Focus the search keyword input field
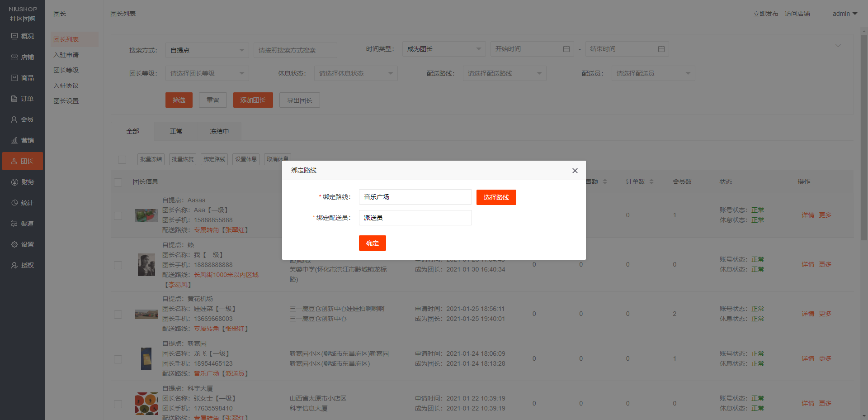Screen dimensions: 868x420 tap(295, 50)
